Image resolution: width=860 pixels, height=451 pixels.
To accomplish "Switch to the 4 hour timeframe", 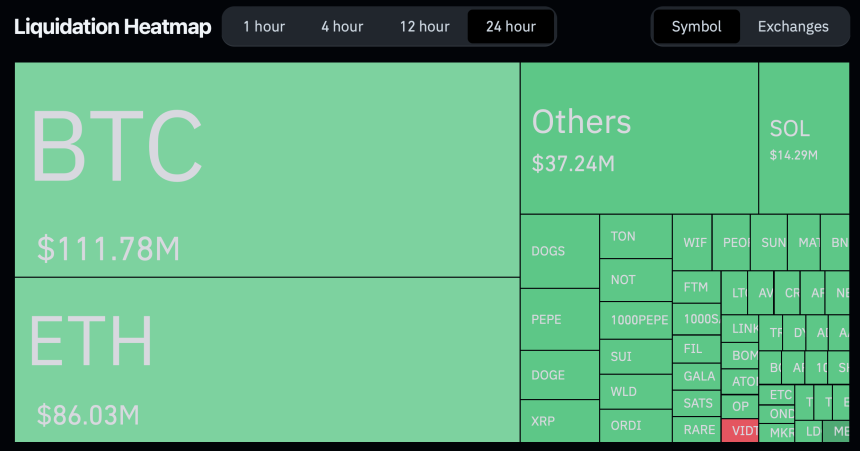I will 342,27.
